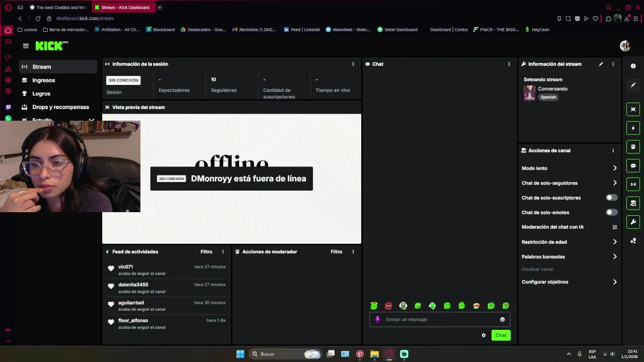Click the purple microphone icon in chat

(377, 319)
